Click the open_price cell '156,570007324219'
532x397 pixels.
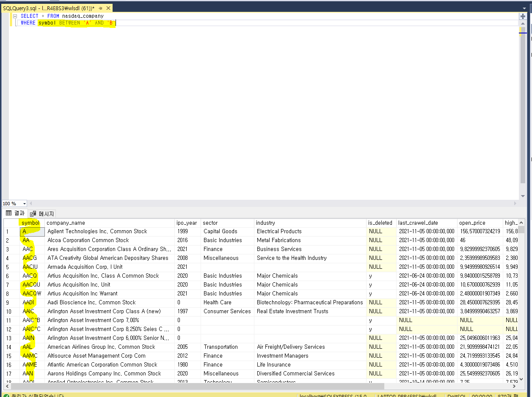480,232
